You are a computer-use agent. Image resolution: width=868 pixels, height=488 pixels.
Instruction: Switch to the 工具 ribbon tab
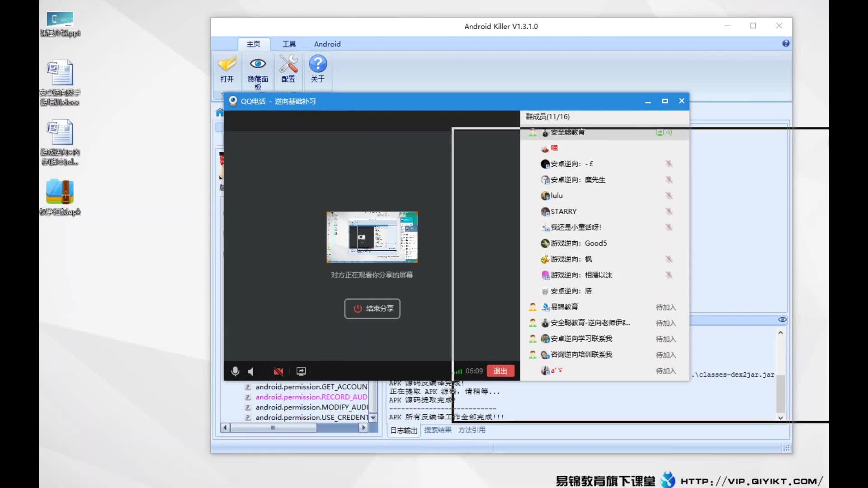point(289,44)
